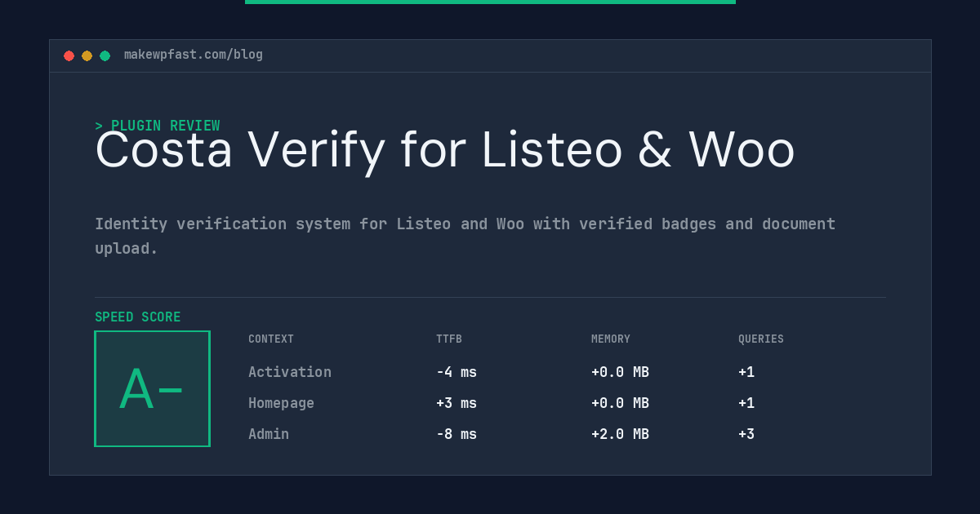This screenshot has height=514, width=980.
Task: Click the '> PLUGIN REVIEW' label
Action: 158,126
